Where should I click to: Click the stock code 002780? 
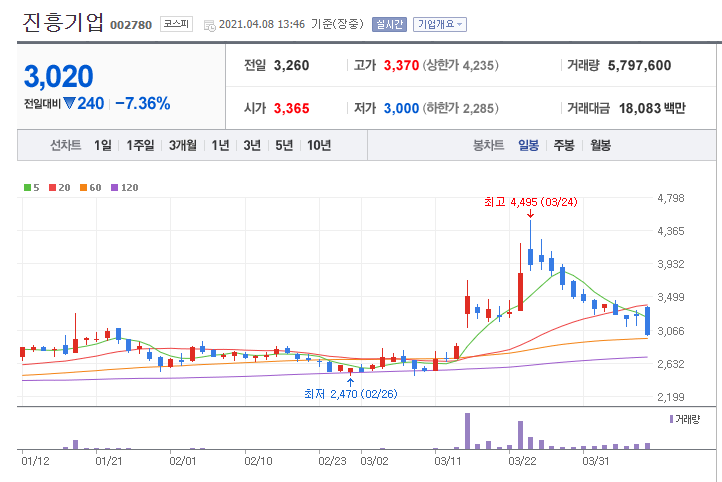tap(131, 25)
